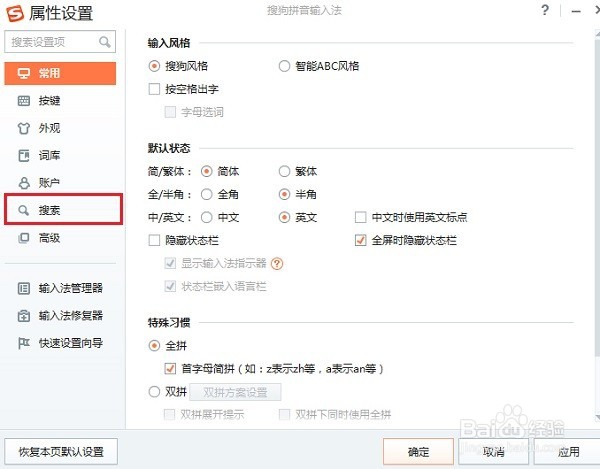
Task: Enable the 隐藏状态栏 checkbox
Action: (x=154, y=240)
